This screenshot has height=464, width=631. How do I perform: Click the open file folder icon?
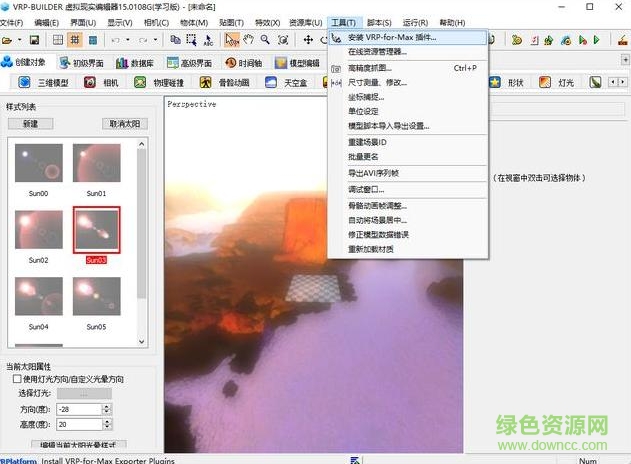[7, 40]
